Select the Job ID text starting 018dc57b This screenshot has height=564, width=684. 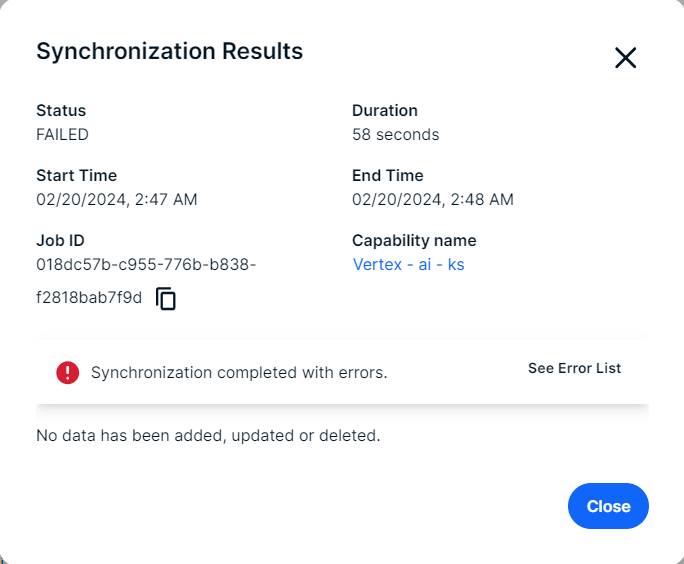pyautogui.click(x=146, y=265)
